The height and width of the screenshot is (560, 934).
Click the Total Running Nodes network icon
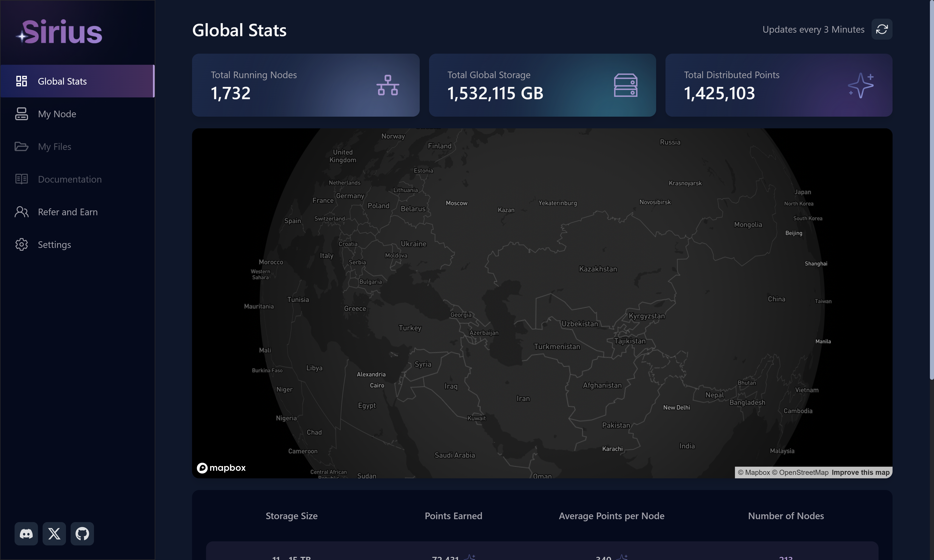388,85
